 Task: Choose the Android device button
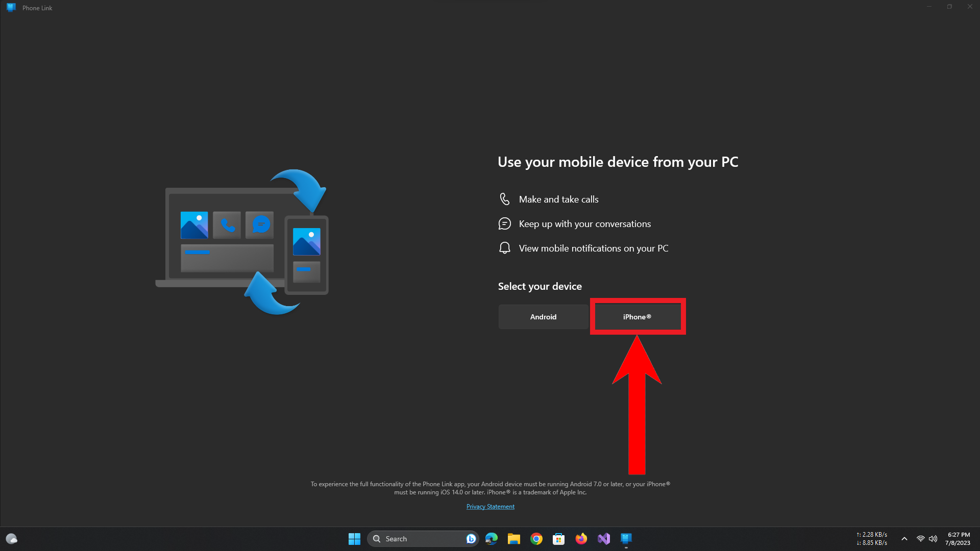tap(543, 317)
